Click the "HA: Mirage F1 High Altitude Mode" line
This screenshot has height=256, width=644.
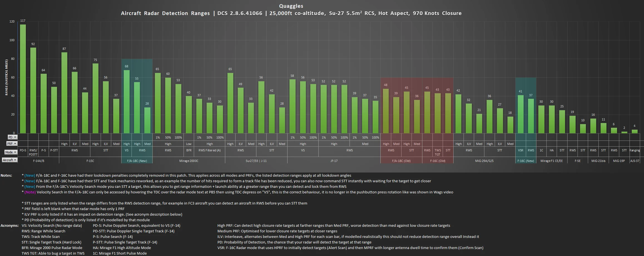coord(122,248)
